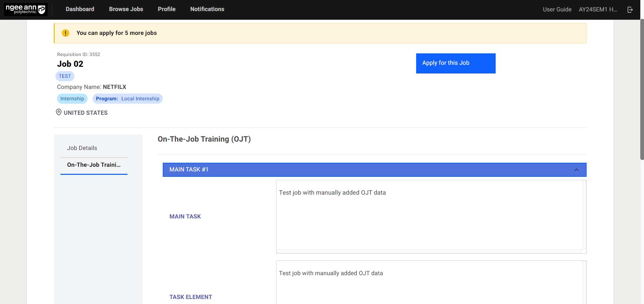Click the location pin beside UNITED STATES
Screen dimensions: 644x304
point(58,112)
